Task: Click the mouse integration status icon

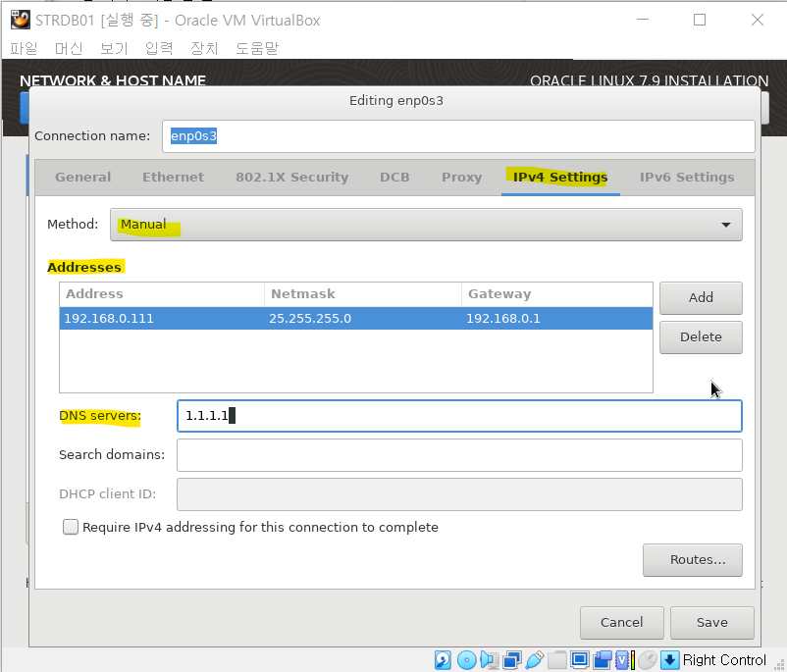Action: (x=648, y=660)
